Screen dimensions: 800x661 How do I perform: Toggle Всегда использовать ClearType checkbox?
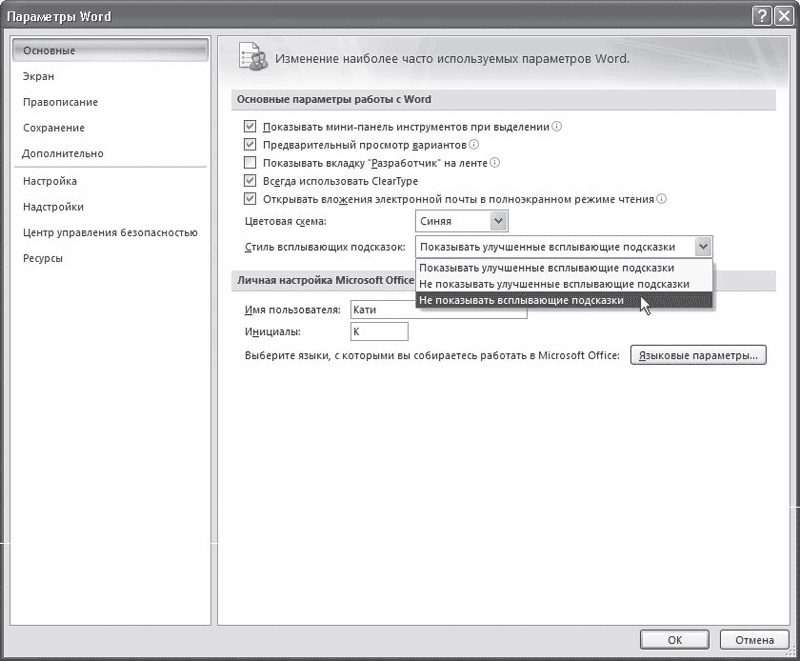tap(249, 181)
